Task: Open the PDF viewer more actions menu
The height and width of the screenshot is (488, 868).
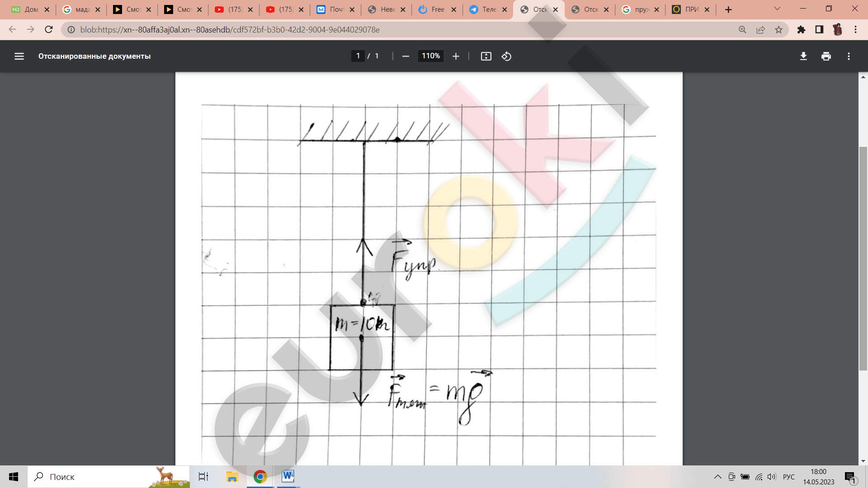Action: tap(849, 56)
